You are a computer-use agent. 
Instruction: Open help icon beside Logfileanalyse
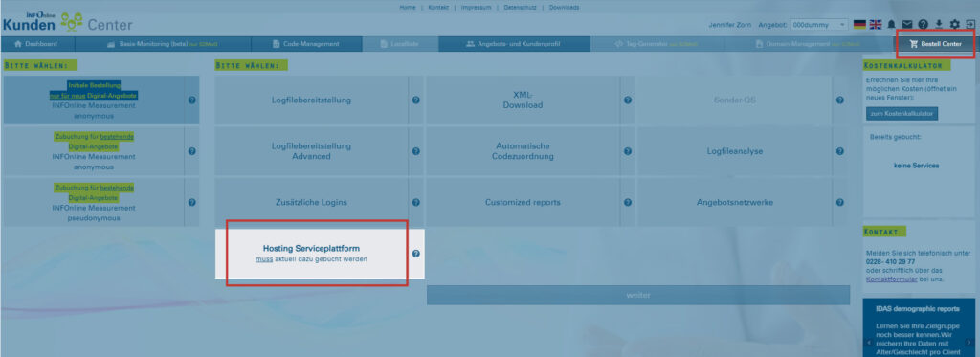[x=840, y=151]
